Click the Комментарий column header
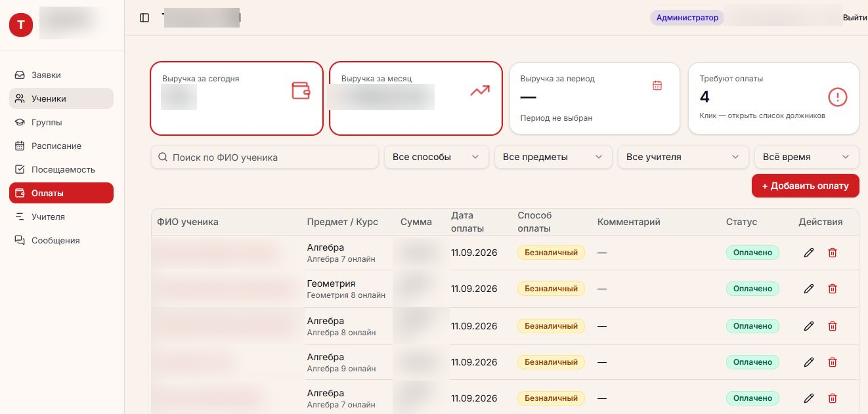The image size is (868, 414). point(629,222)
